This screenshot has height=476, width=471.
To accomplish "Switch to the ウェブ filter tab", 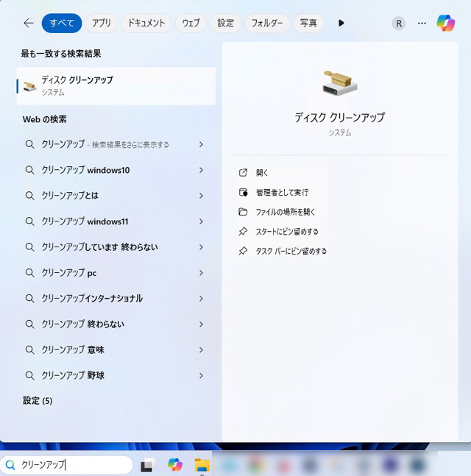I will [191, 23].
